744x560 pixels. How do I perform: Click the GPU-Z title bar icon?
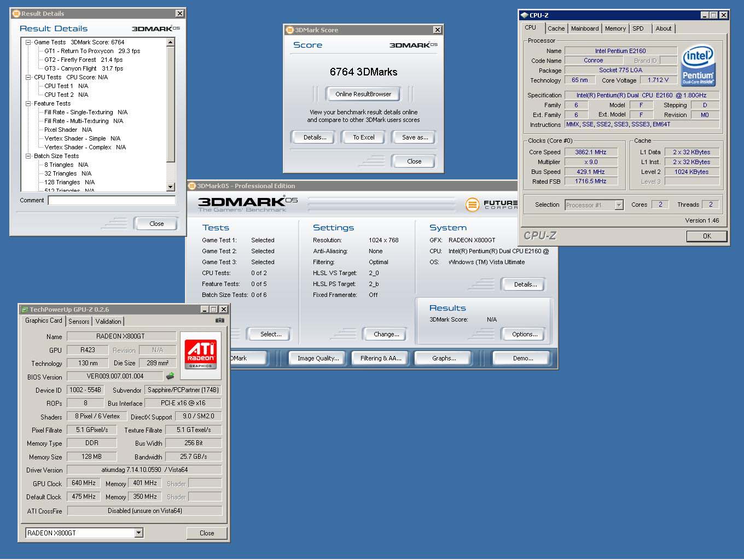pos(25,310)
